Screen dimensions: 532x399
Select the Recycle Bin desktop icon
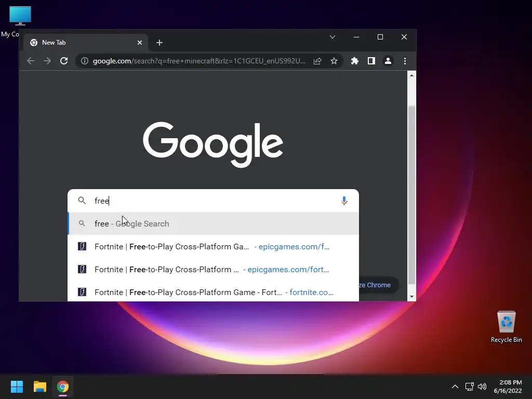tap(506, 327)
